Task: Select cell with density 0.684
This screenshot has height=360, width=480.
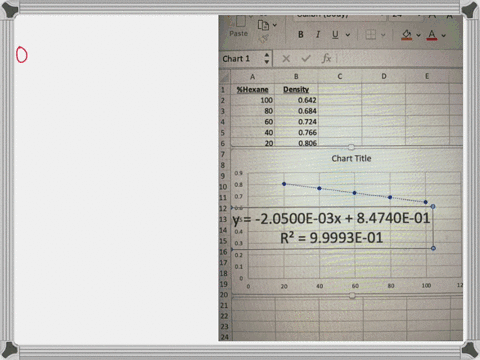Action: tap(296, 111)
